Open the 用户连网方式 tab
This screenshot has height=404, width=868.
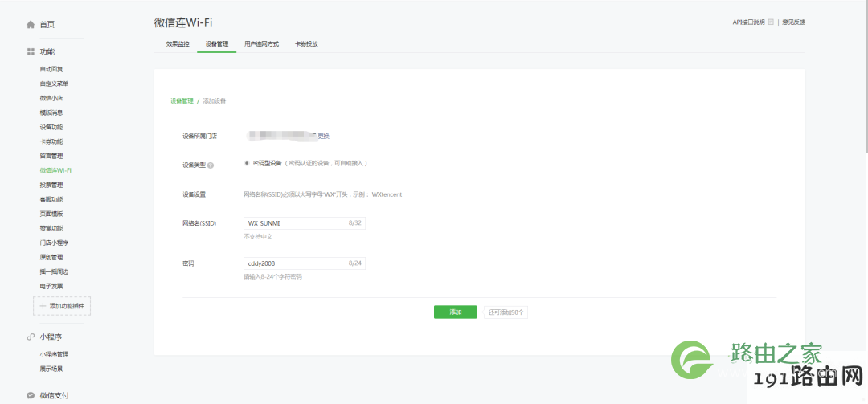point(261,43)
